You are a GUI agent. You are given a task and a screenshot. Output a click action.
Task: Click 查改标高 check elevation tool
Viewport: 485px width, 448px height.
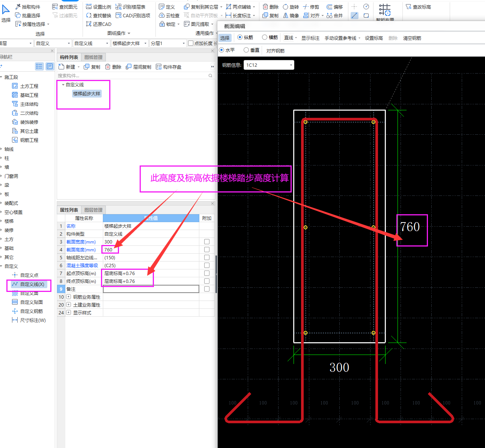pyautogui.click(x=419, y=7)
